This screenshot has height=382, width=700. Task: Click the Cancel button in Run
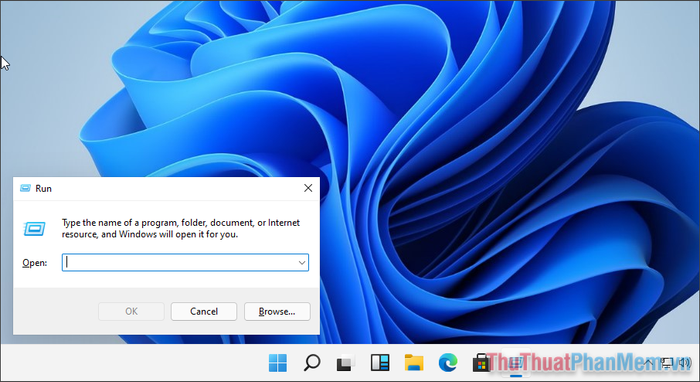click(204, 311)
